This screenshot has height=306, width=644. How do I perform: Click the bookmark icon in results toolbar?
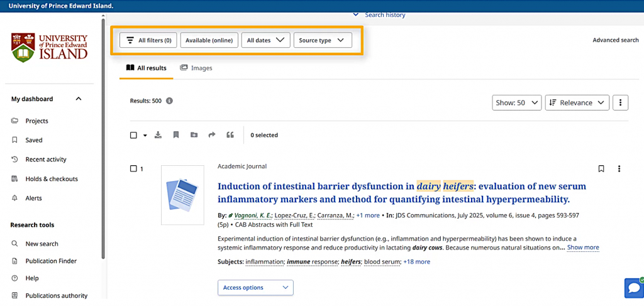[x=176, y=135]
